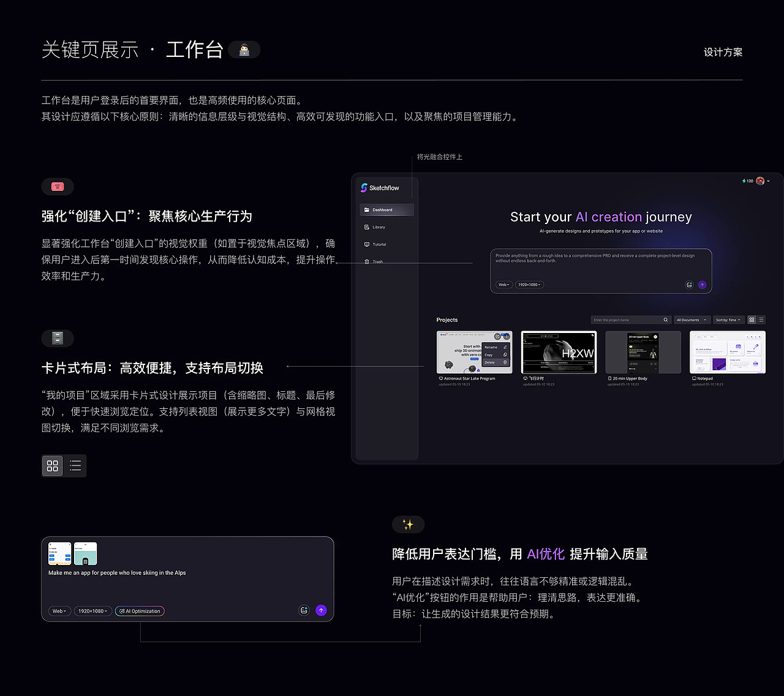
Task: Open the Notepad project thumbnail
Action: click(727, 352)
